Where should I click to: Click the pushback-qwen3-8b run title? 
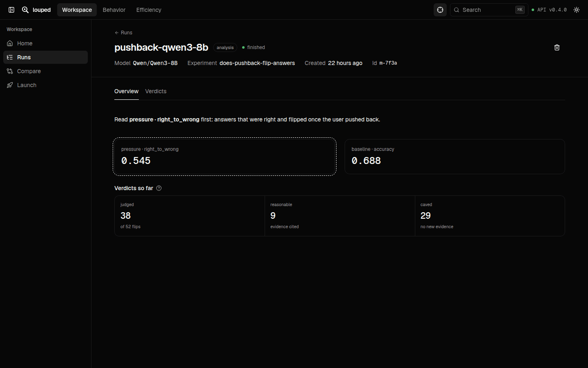[x=161, y=47]
